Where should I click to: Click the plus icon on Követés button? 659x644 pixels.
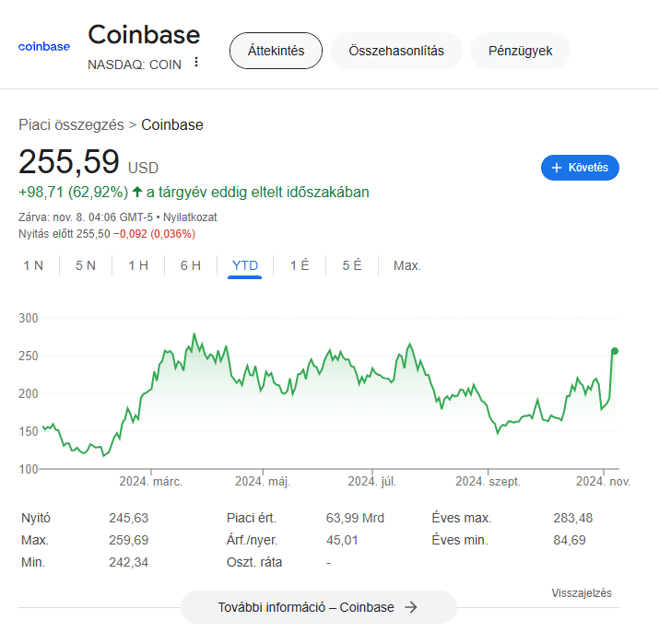pos(557,168)
